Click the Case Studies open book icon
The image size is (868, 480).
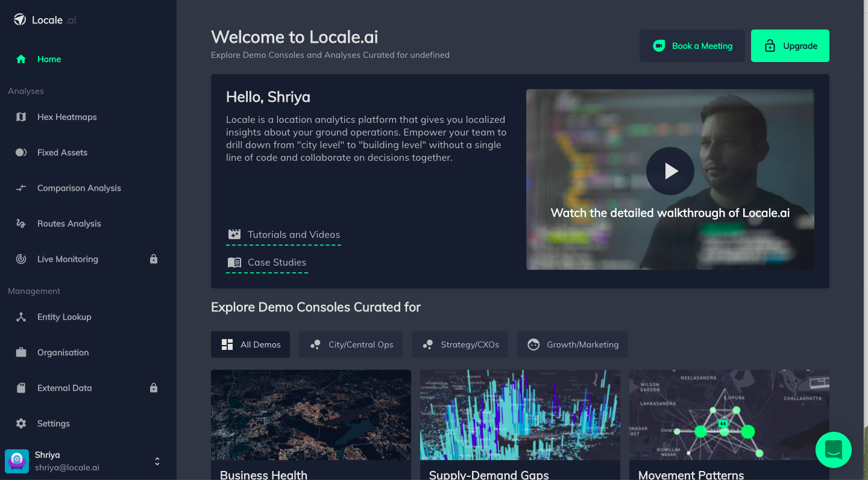234,262
